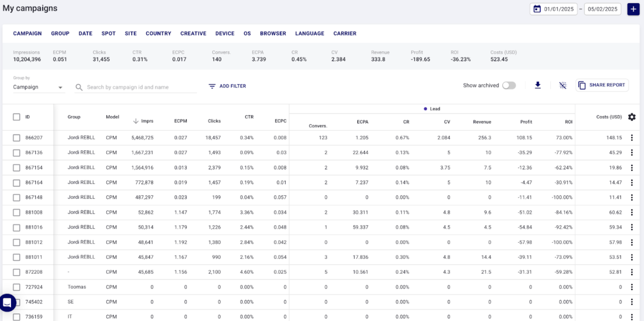Download the report with arrow icon

click(538, 85)
